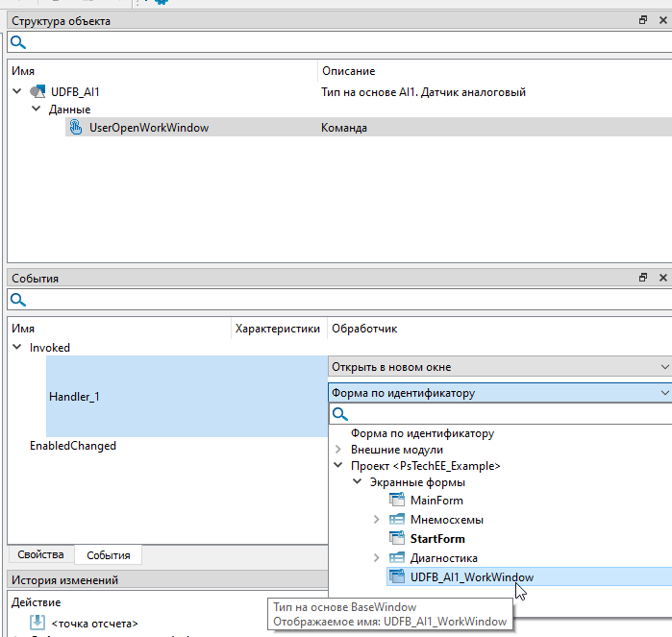Click the UDFB_AI1_WorkWindow form icon
Viewport: 672px width, 637px height.
(x=397, y=577)
